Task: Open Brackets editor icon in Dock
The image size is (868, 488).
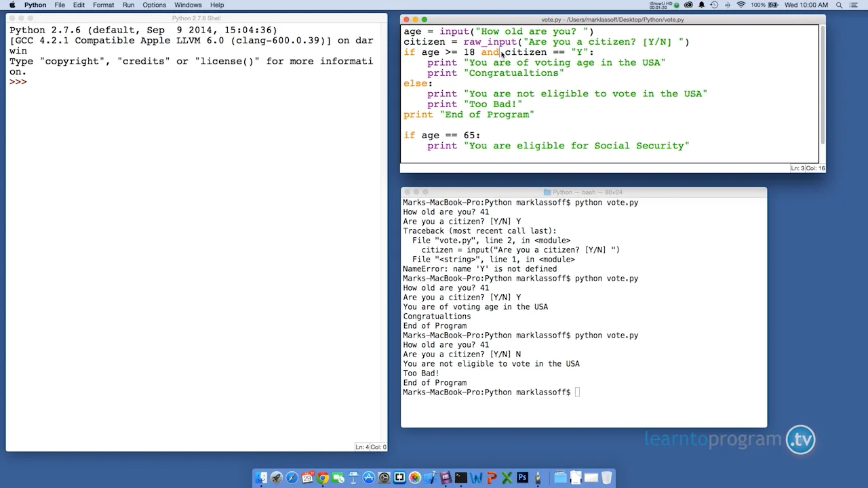Action: pyautogui.click(x=399, y=478)
